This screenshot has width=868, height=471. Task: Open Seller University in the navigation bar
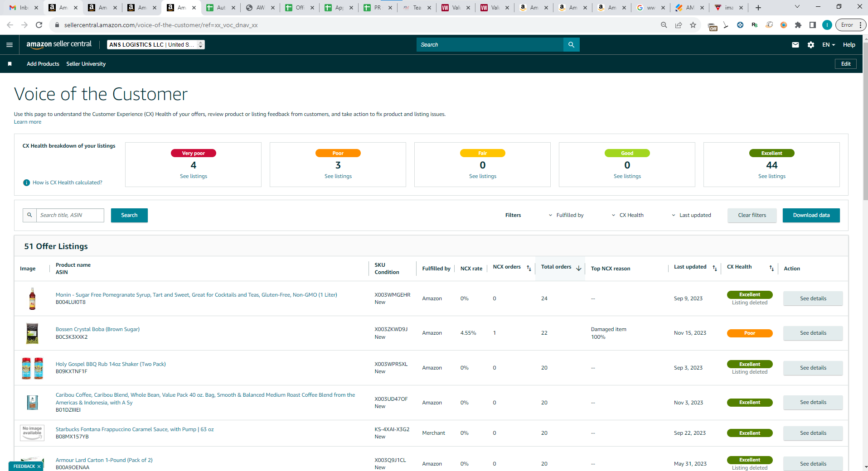86,64
